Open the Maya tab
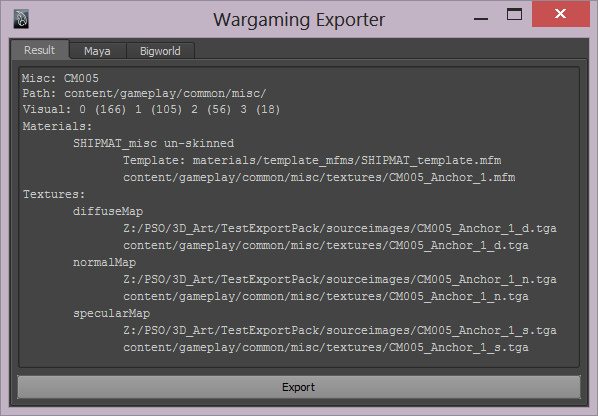This screenshot has height=416, width=598. 97,51
